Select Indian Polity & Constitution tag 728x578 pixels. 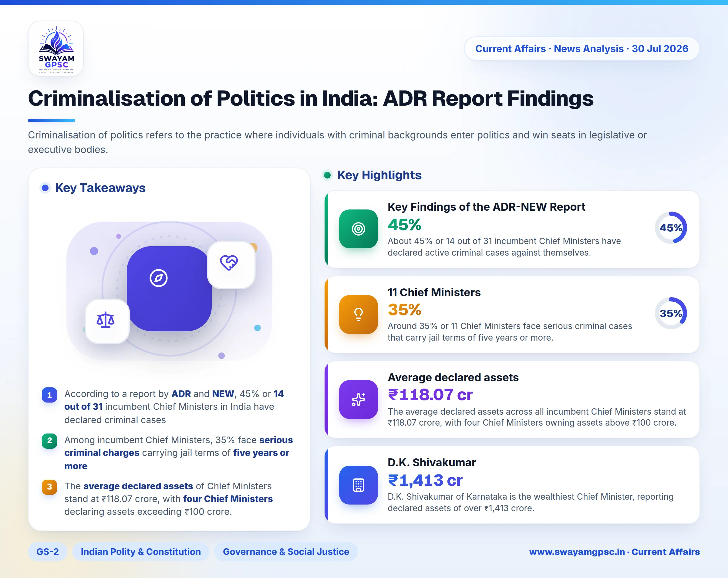[x=141, y=552]
